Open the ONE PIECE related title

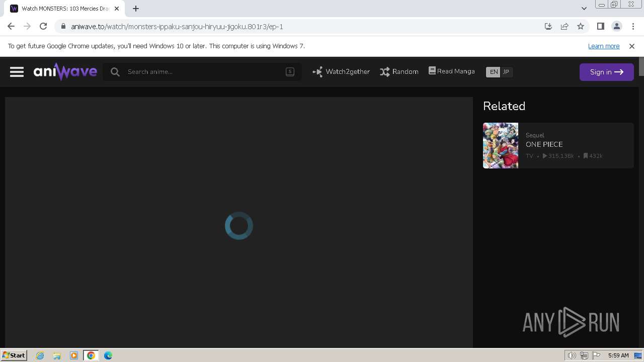click(544, 144)
